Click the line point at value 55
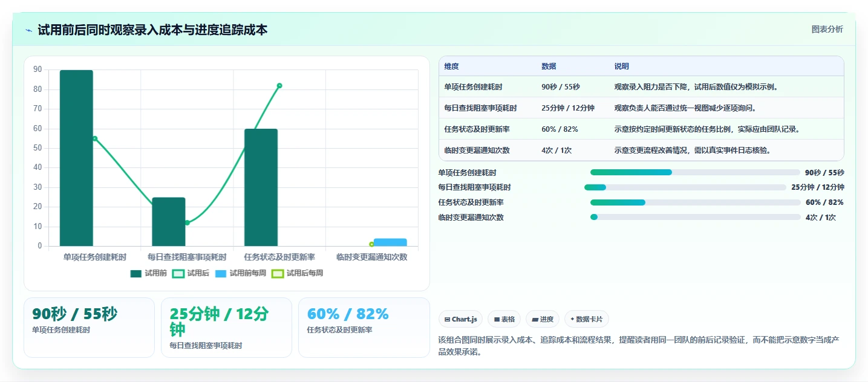Image resolution: width=868 pixels, height=382 pixels. pos(94,138)
